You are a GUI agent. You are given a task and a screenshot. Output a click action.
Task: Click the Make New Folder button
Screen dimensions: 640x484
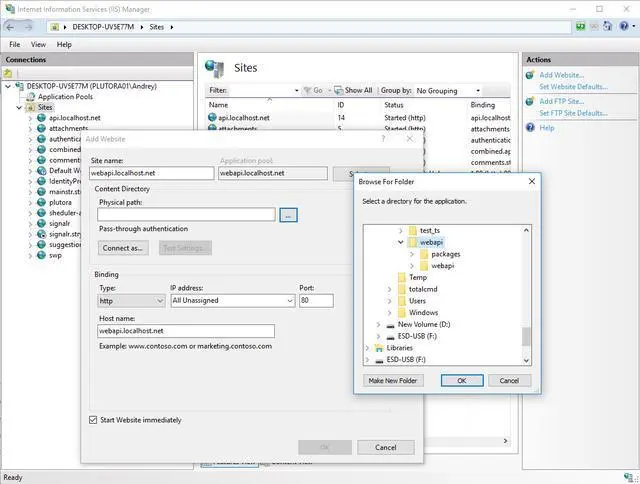coord(393,381)
